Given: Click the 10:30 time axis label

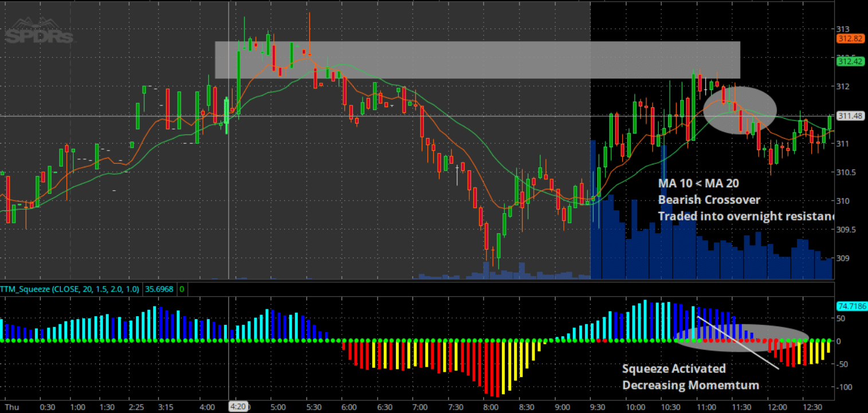Looking at the screenshot, I should 670,407.
